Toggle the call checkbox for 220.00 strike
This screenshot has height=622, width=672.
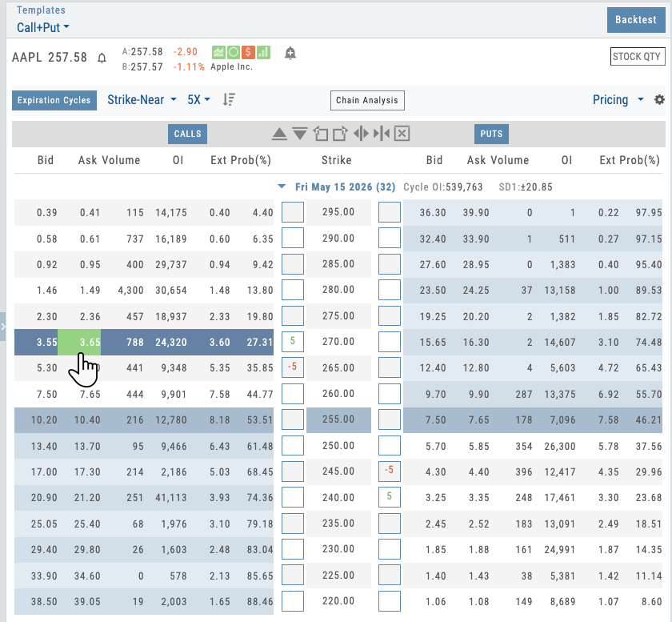click(293, 600)
